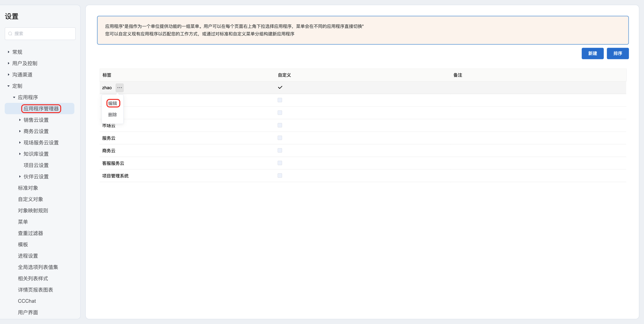Image resolution: width=644 pixels, height=324 pixels.
Task: Open 自定义对象 settings page
Action: coord(31,199)
